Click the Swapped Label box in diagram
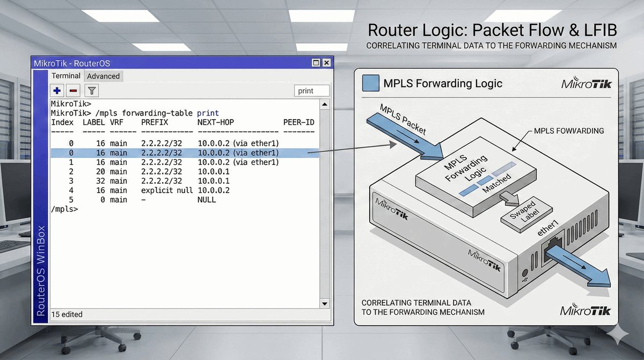Image resolution: width=644 pixels, height=360 pixels. [x=520, y=219]
